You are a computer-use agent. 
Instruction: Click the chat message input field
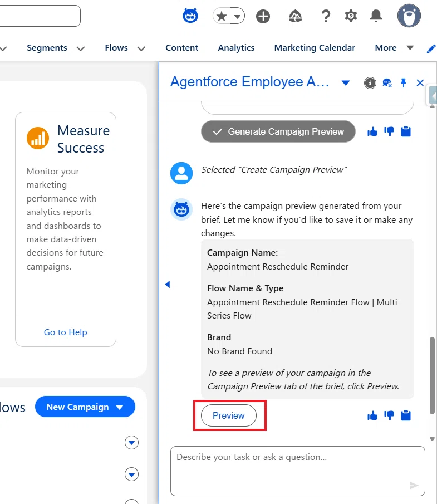297,471
